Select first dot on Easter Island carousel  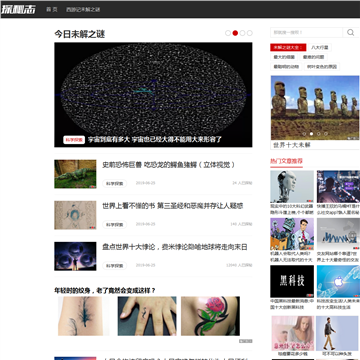tap(304, 134)
